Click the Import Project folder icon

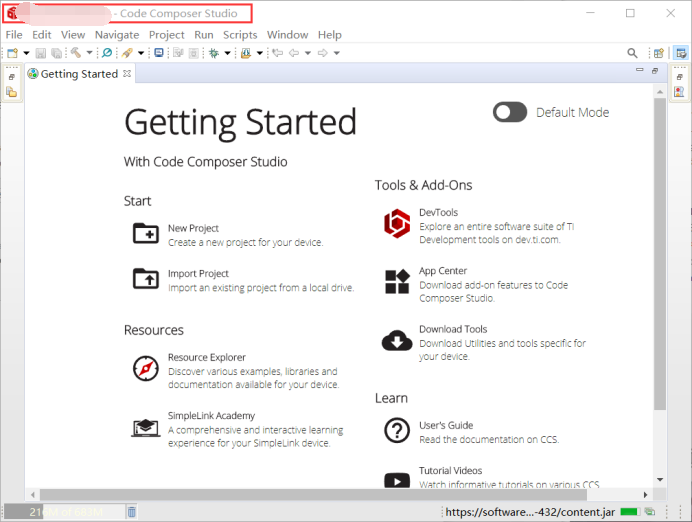146,278
